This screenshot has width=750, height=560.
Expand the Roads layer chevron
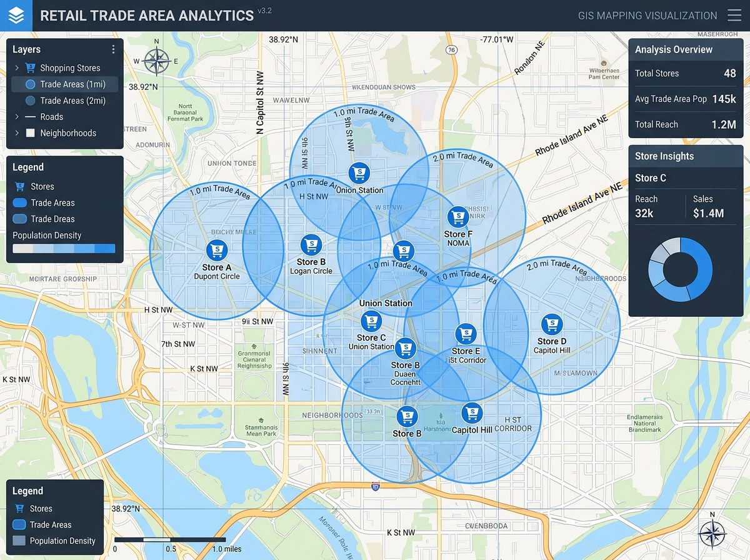pos(17,117)
